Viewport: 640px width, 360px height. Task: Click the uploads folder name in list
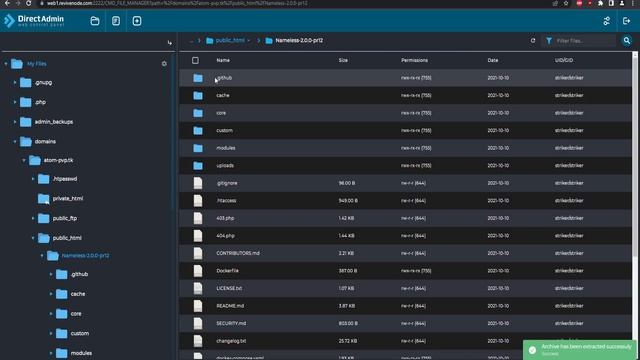tap(225, 166)
